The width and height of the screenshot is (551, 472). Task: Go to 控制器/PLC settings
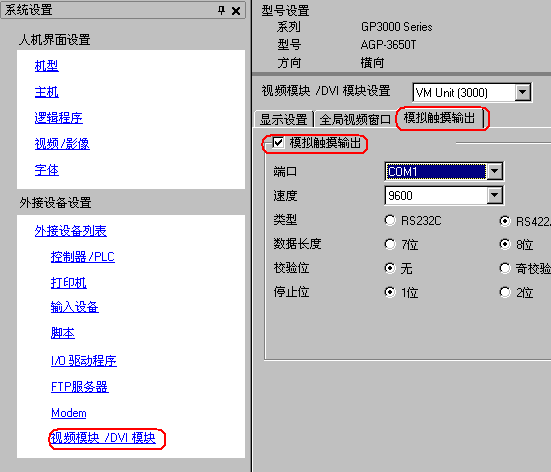point(83,257)
